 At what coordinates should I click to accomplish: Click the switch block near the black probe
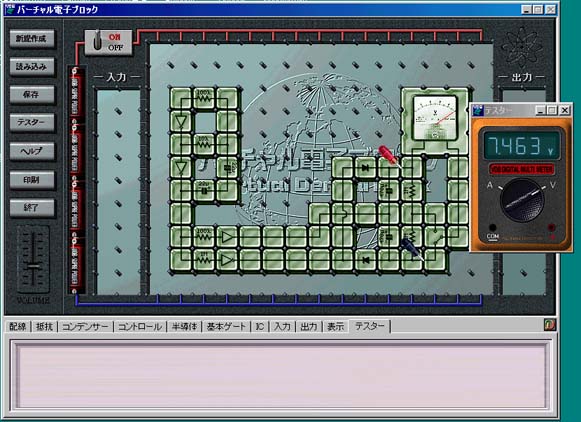coord(435,237)
